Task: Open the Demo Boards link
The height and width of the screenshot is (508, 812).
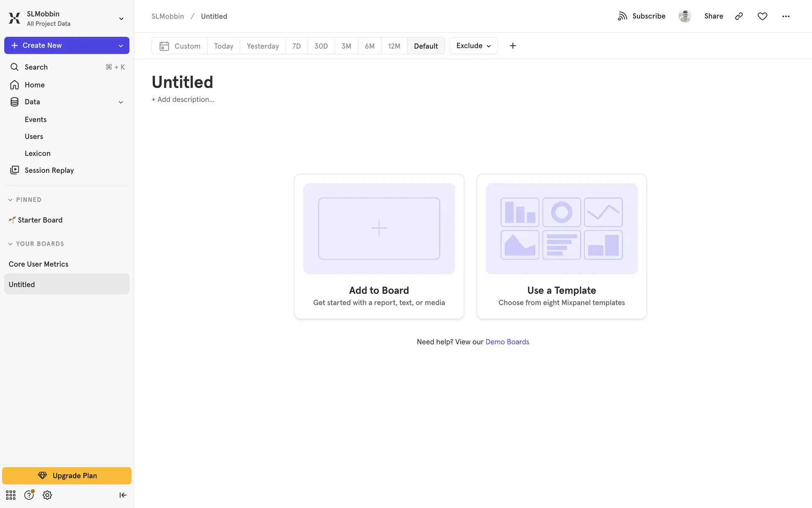Action: point(507,342)
